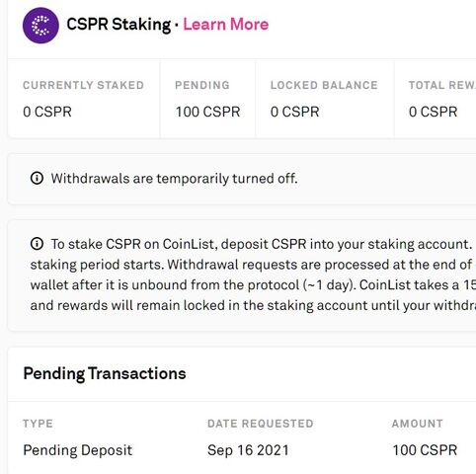Click the Date Requested column header
This screenshot has width=476, height=474.
pyautogui.click(x=261, y=424)
